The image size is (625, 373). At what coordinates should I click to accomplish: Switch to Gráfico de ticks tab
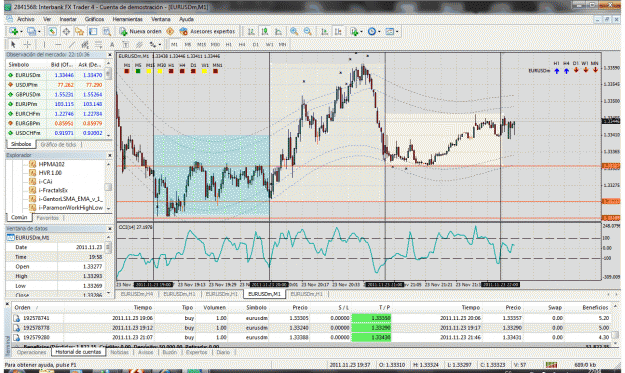pyautogui.click(x=59, y=145)
